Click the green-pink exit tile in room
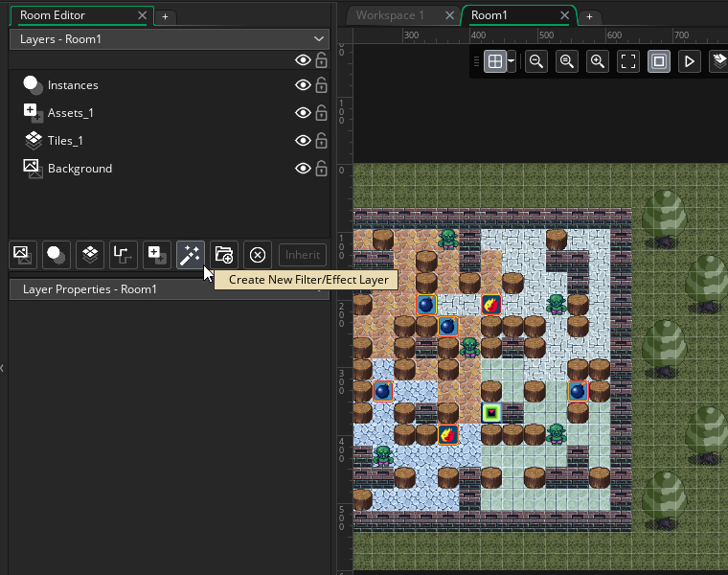The width and height of the screenshot is (728, 575). click(491, 412)
